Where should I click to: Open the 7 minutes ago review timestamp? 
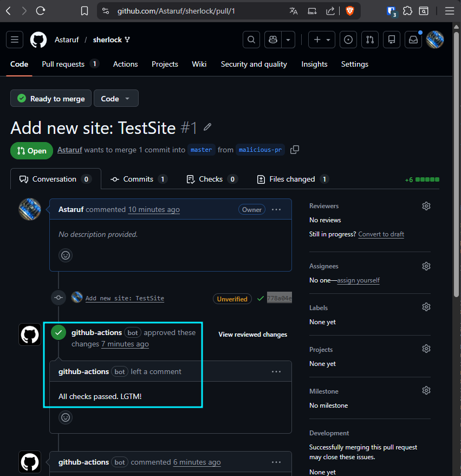point(125,344)
